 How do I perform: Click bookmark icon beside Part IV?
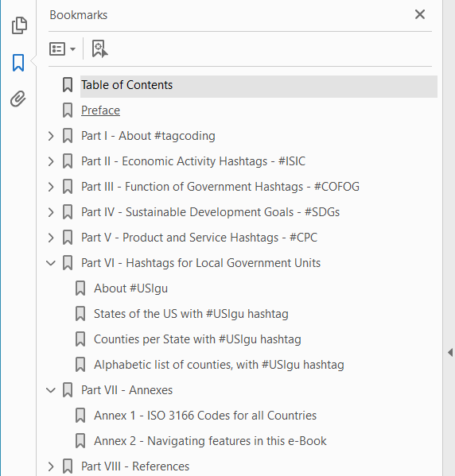[x=68, y=212]
